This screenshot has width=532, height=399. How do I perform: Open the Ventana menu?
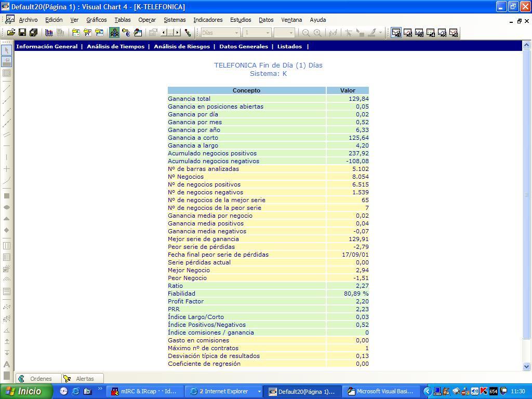point(291,20)
